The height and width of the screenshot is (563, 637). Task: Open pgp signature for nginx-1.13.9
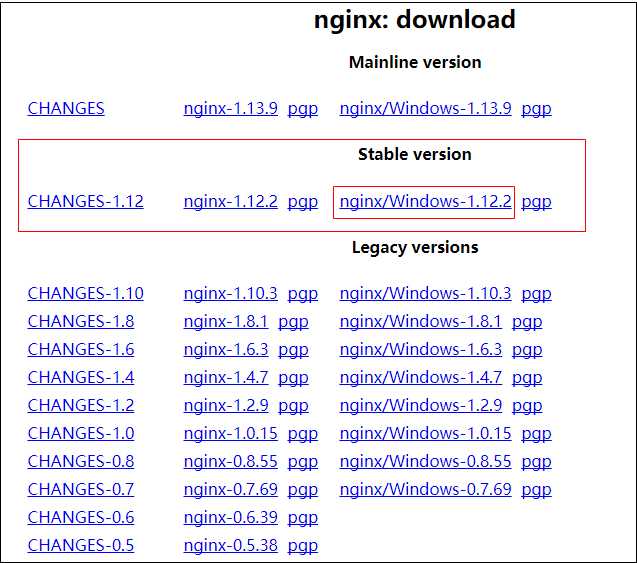click(x=303, y=109)
